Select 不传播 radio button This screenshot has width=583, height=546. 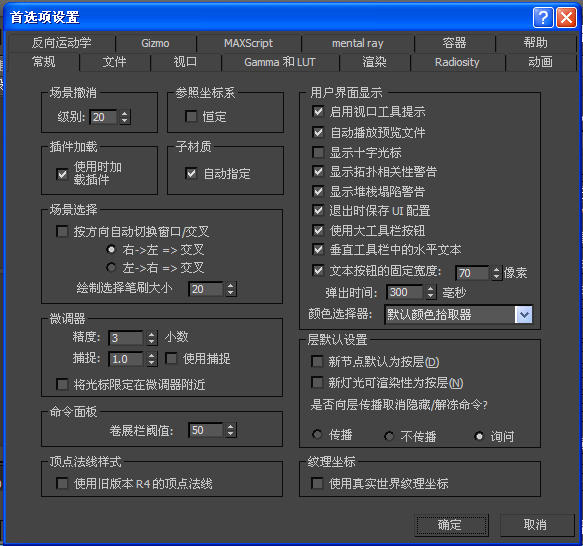pos(389,436)
